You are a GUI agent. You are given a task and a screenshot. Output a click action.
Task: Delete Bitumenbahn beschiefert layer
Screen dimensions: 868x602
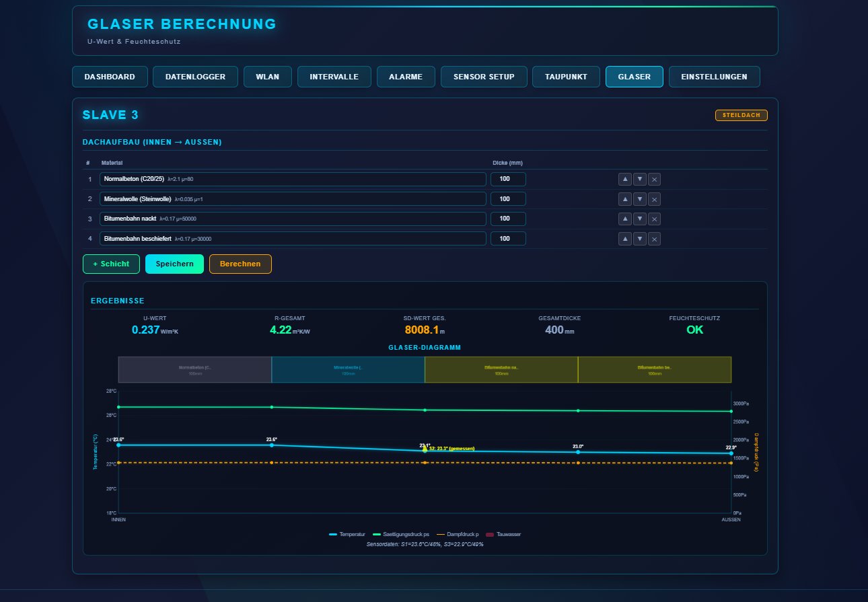(x=655, y=239)
